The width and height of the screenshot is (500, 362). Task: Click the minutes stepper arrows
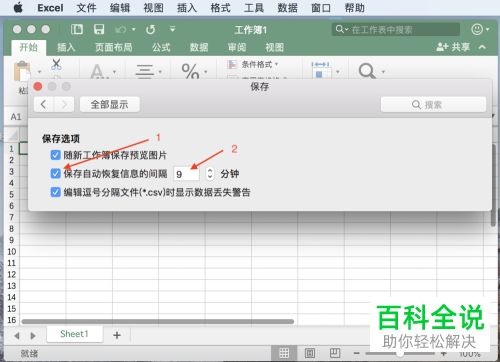210,174
